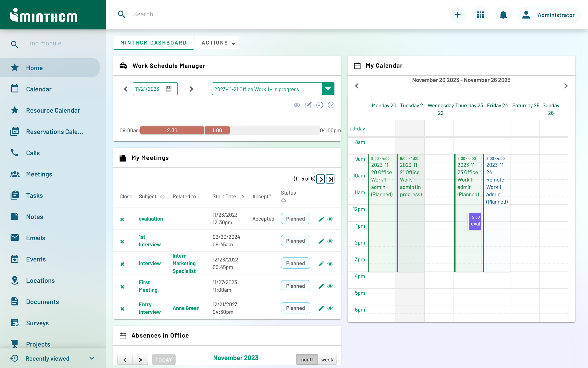Image resolution: width=588 pixels, height=368 pixels.
Task: Select the MintHCM Dashboard tab
Action: coord(153,43)
